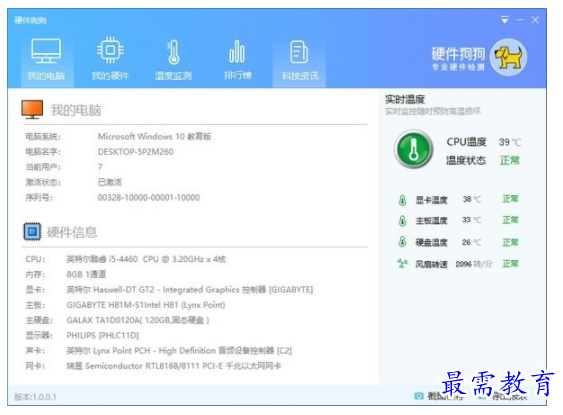Click the Lynx Point PCH sound card line
The image size is (563, 415).
coord(179,351)
